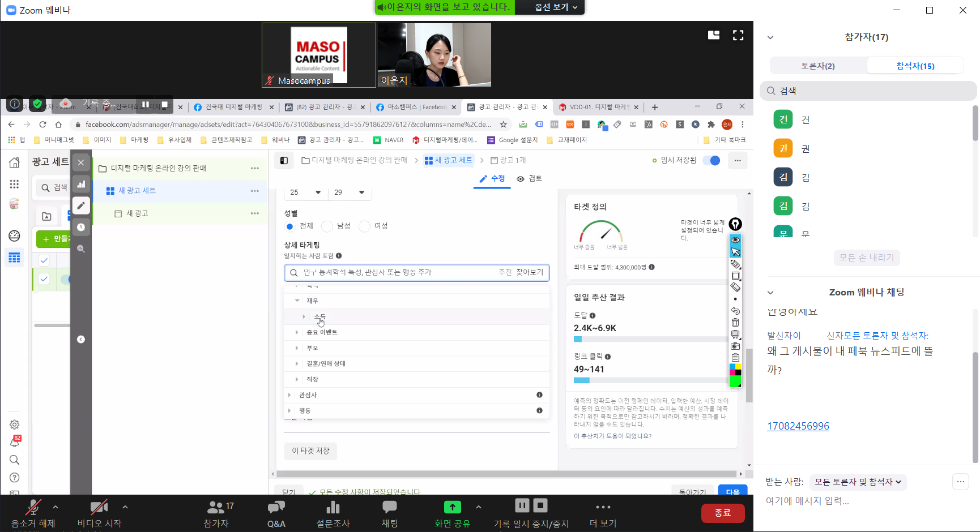
Task: Start video with the camera icon
Action: click(x=99, y=507)
